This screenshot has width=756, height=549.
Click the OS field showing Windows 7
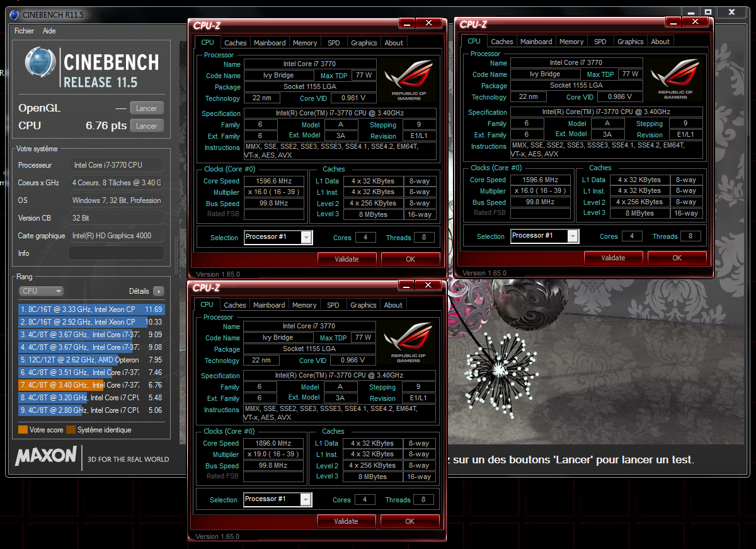[116, 200]
